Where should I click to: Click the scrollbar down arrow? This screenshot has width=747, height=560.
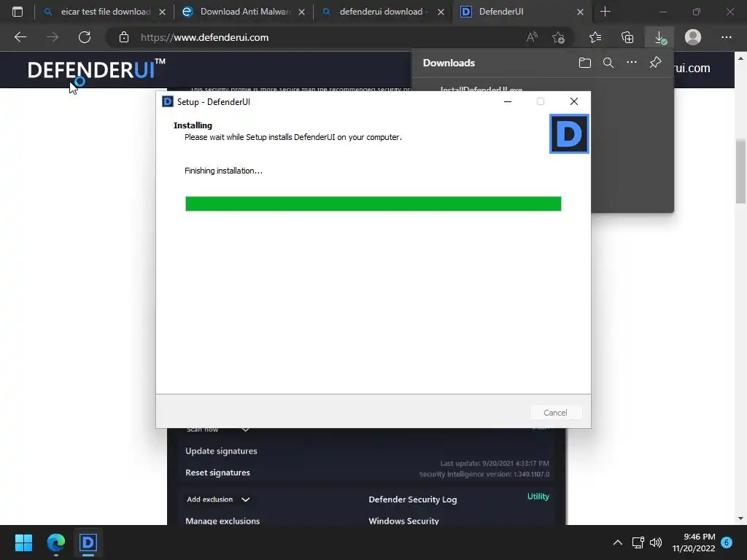click(740, 518)
